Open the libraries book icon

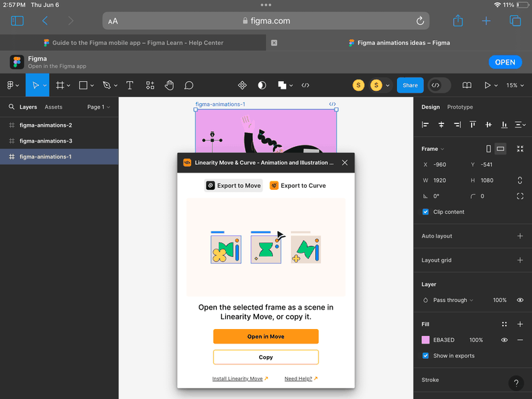467,85
